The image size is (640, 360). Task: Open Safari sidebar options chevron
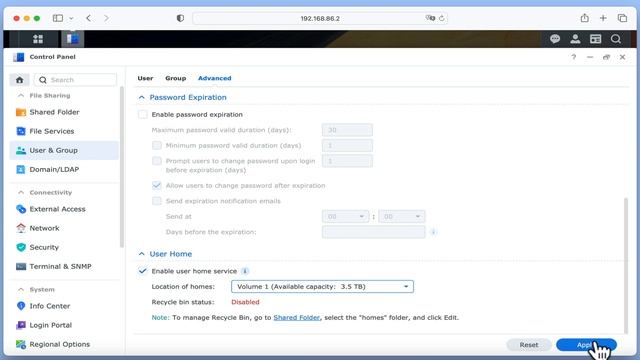point(71,18)
